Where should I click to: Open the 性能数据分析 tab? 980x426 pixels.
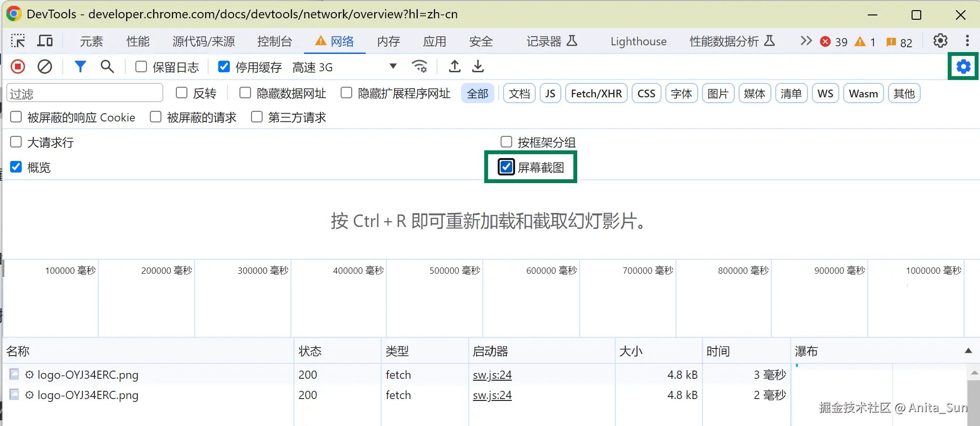732,41
